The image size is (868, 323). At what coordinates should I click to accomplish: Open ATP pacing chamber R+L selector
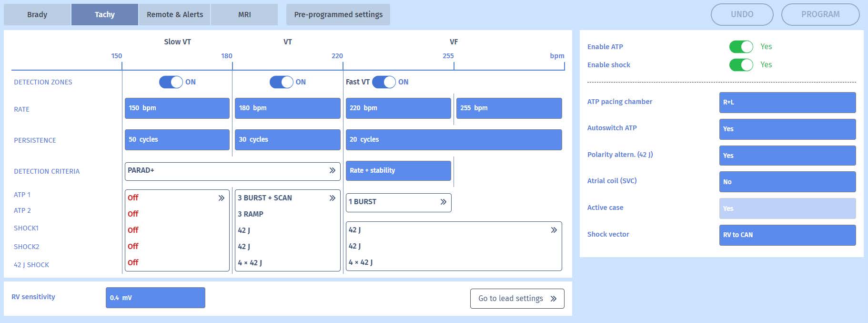pos(787,103)
